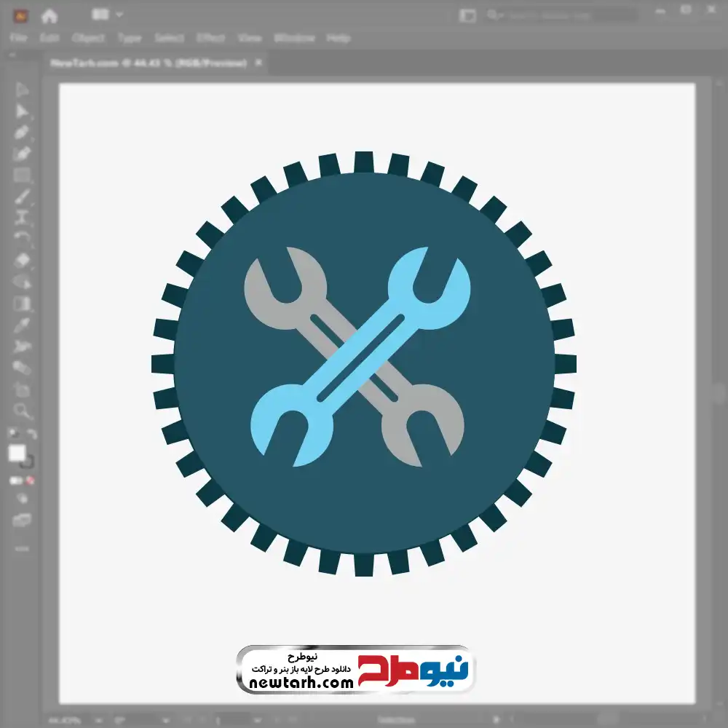Select the Eraser tool
Screen dimensions: 728x728
(21, 260)
